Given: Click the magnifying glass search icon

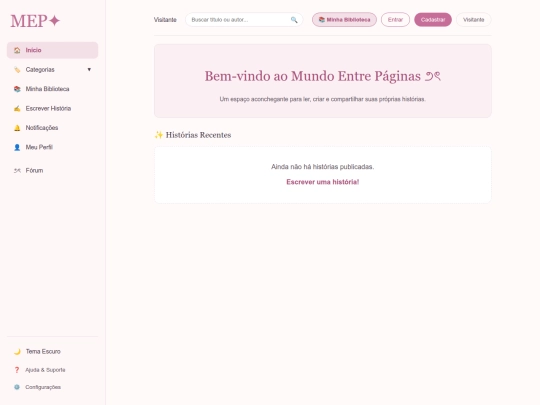Looking at the screenshot, I should (294, 20).
